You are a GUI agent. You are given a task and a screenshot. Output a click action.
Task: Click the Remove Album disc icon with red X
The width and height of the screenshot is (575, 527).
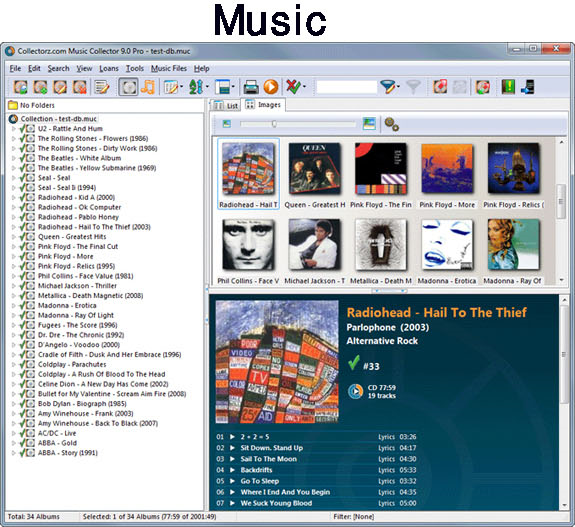tap(80, 87)
